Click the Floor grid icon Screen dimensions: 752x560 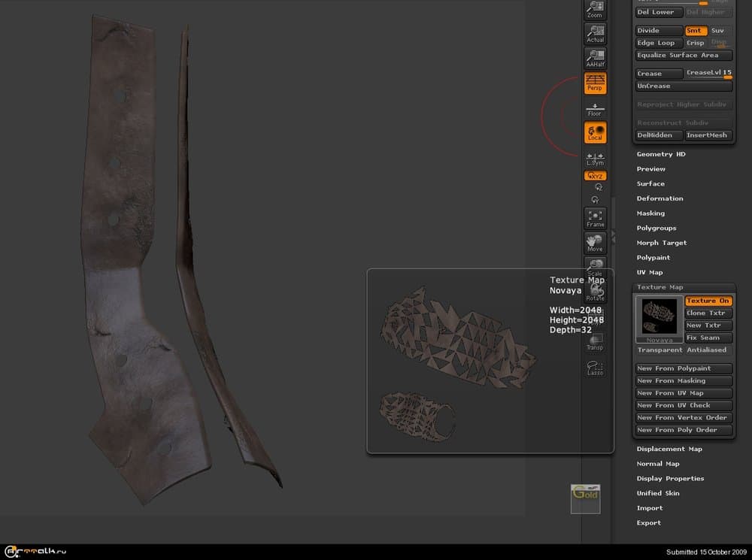click(x=595, y=109)
